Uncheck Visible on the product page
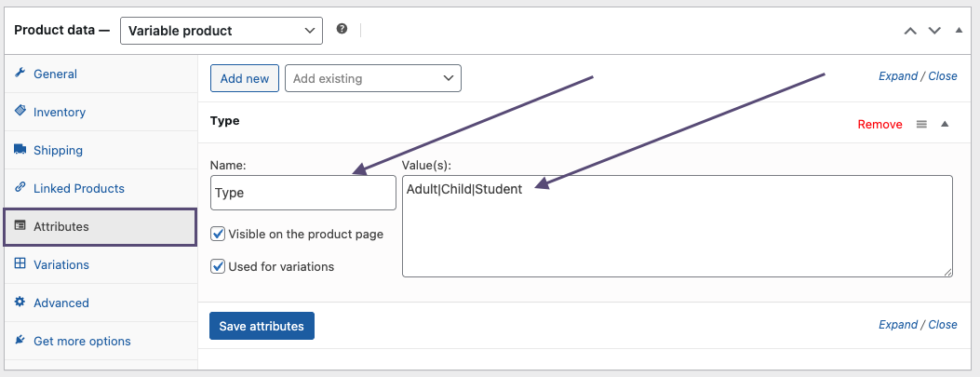Screen dimensions: 980x377 (218, 235)
